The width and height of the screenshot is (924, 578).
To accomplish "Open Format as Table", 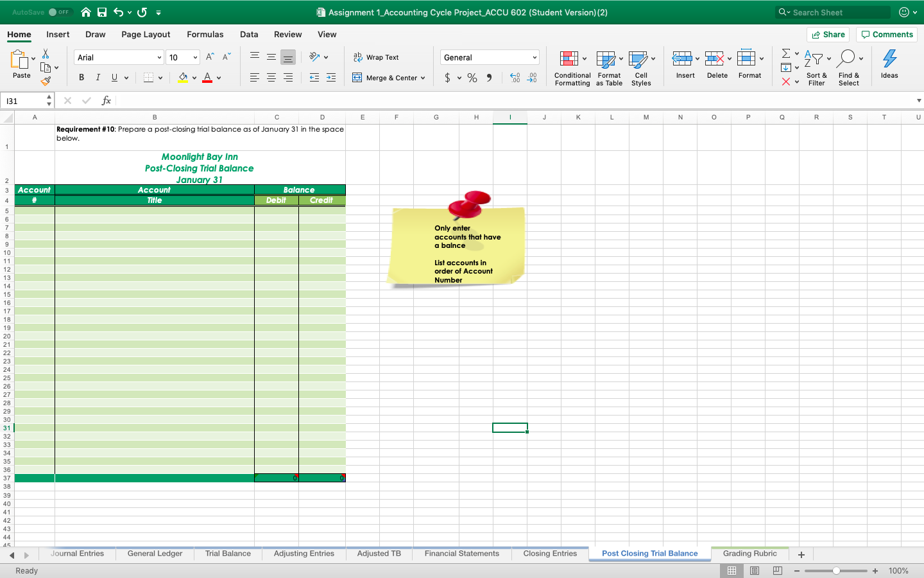I will pyautogui.click(x=609, y=68).
